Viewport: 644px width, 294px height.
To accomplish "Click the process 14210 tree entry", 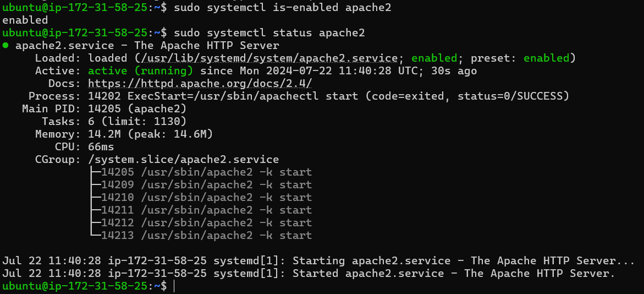I will [206, 198].
